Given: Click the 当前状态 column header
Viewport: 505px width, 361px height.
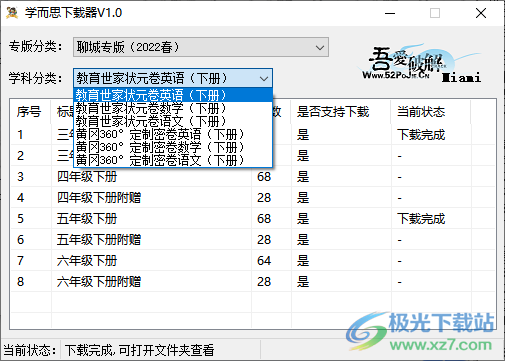Looking at the screenshot, I should pyautogui.click(x=431, y=112).
